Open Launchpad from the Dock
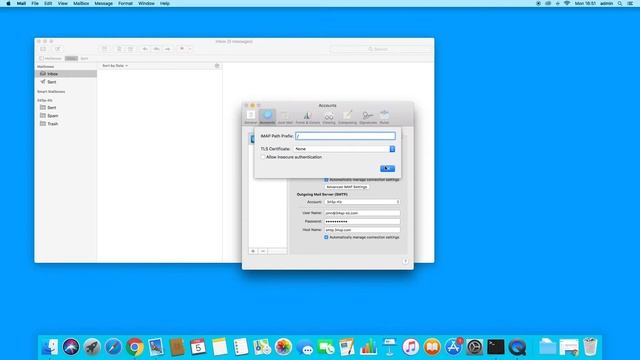Screen dimensions: 640x360 point(92,347)
